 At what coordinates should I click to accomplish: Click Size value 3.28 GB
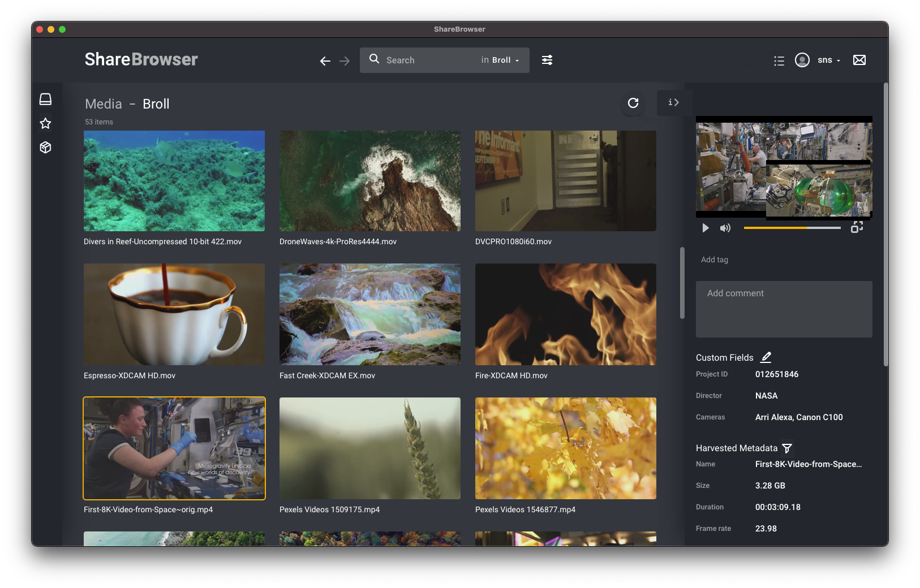click(x=770, y=486)
